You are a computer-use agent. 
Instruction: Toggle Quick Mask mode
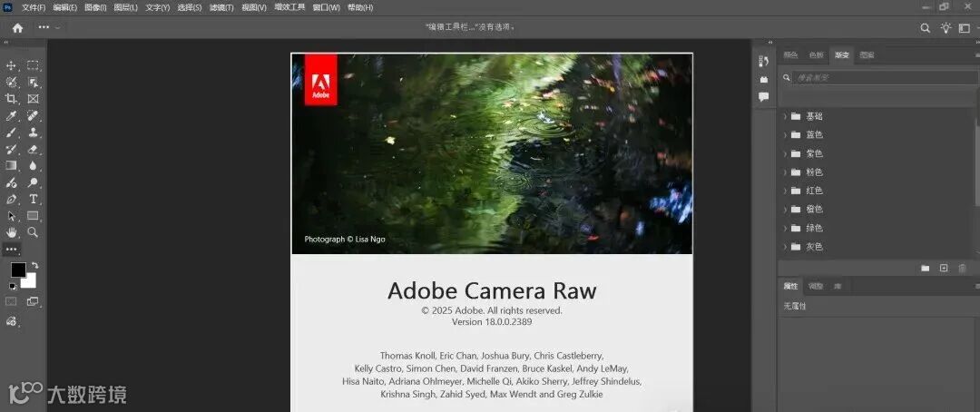click(11, 301)
